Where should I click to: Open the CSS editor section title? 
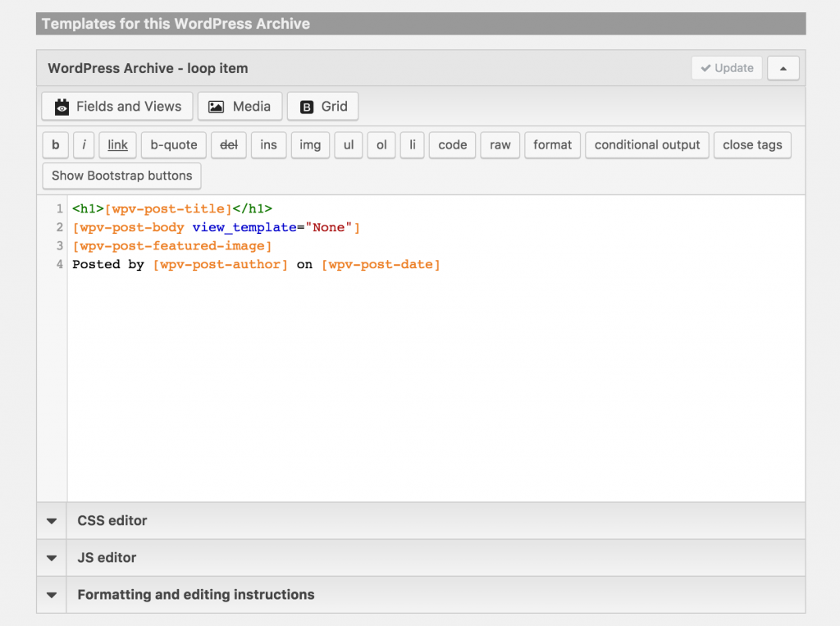(112, 520)
